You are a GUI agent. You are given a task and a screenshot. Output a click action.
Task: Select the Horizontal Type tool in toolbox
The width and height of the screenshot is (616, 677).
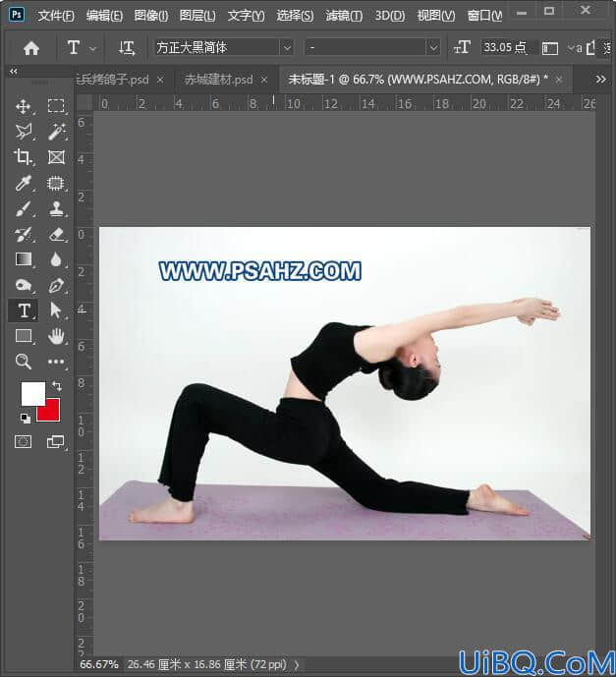(24, 310)
